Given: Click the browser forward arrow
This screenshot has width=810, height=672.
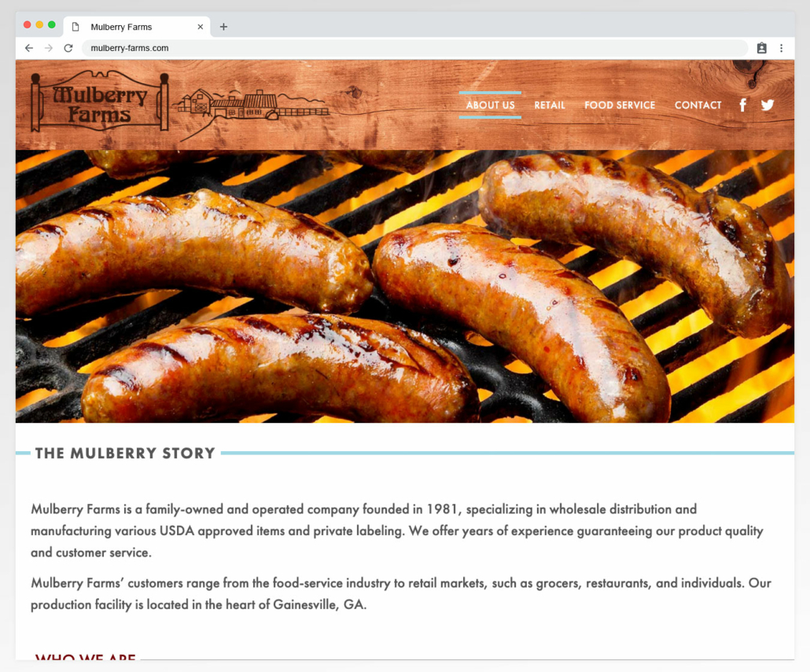Looking at the screenshot, I should click(x=49, y=48).
